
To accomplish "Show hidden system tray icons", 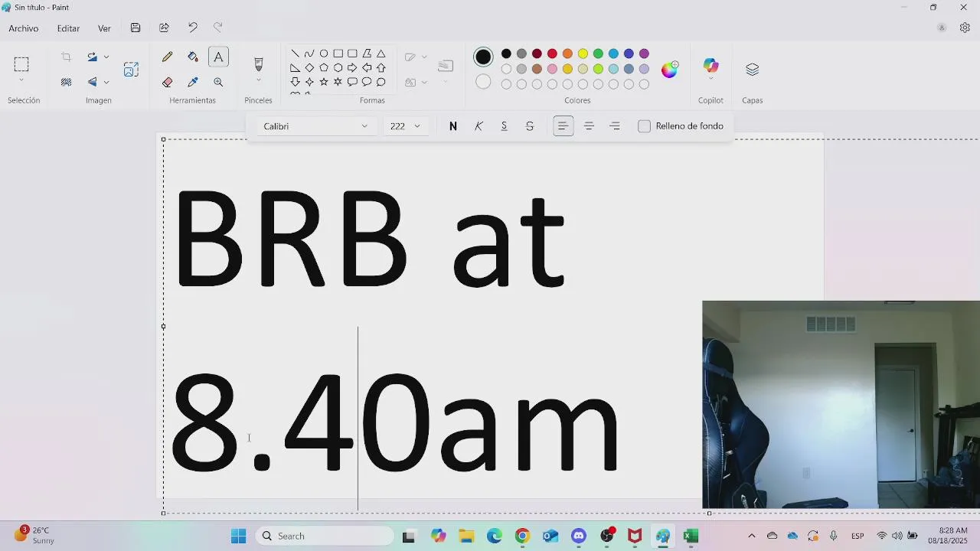I will pos(751,536).
